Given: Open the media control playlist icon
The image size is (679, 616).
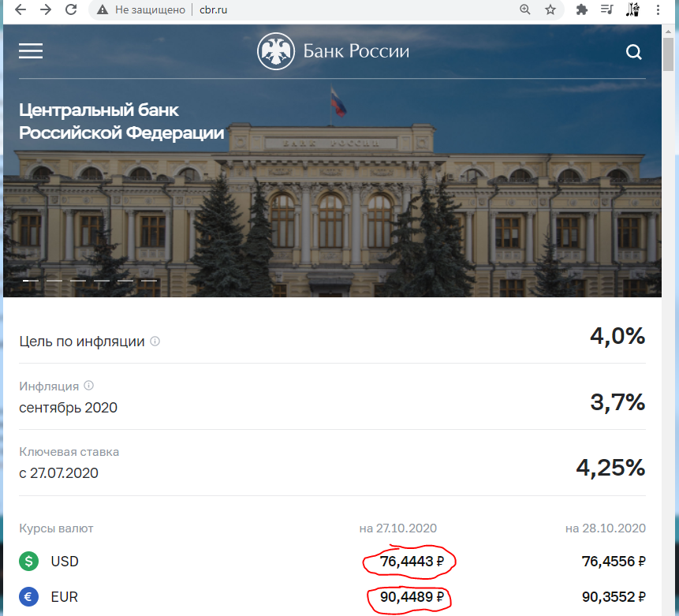Looking at the screenshot, I should click(x=607, y=9).
